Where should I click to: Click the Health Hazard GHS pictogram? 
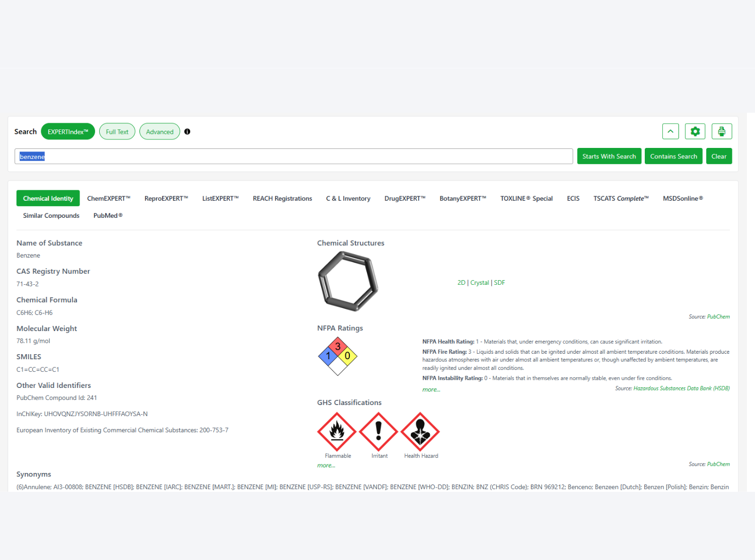tap(420, 432)
